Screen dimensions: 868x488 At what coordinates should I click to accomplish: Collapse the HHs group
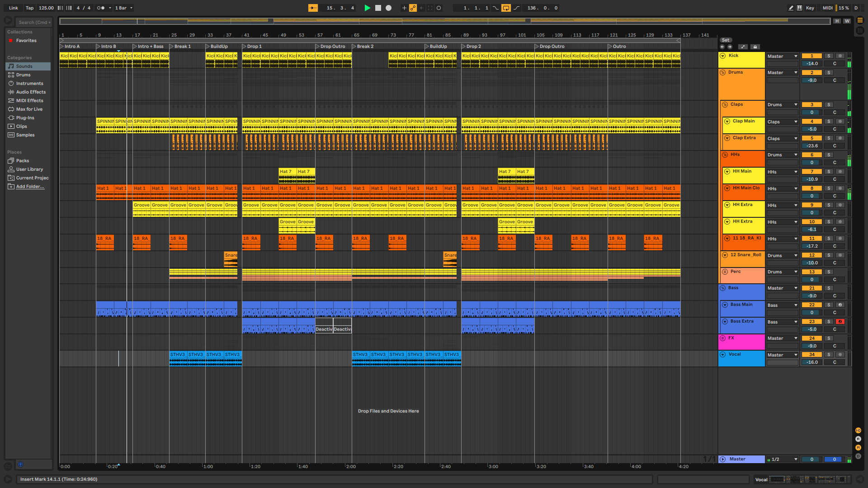click(725, 155)
